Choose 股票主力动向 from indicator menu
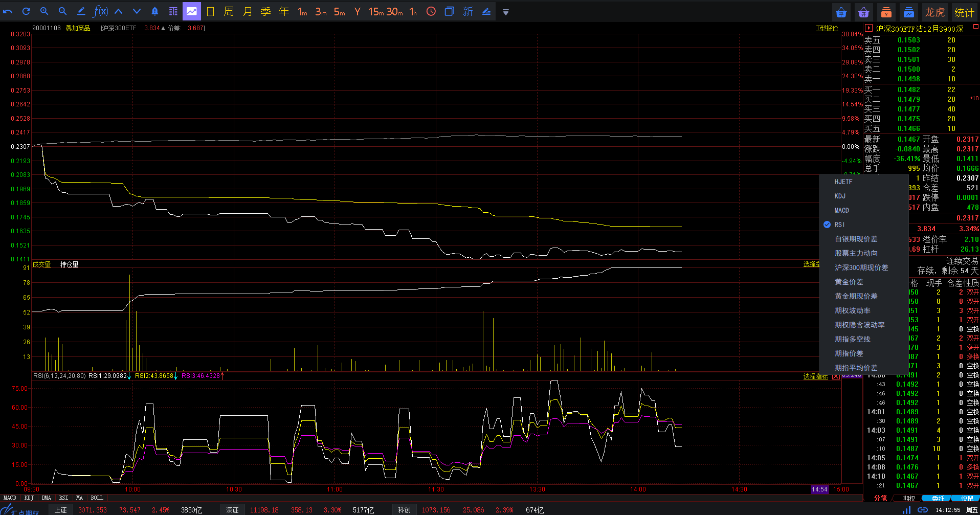 point(863,253)
